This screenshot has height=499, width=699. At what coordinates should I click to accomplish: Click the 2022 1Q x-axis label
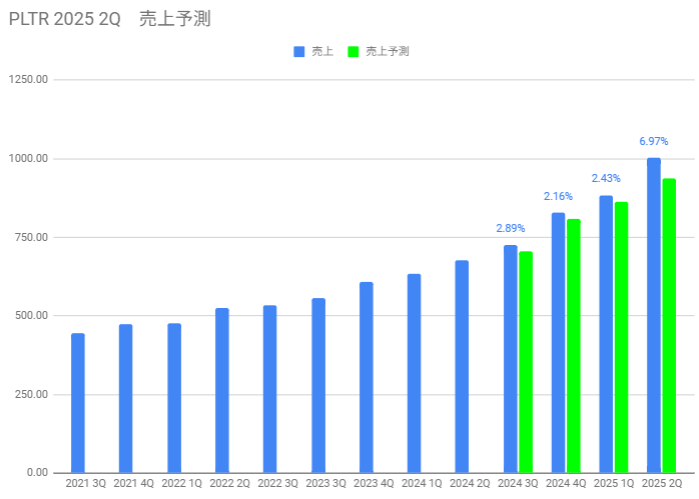coord(182,483)
